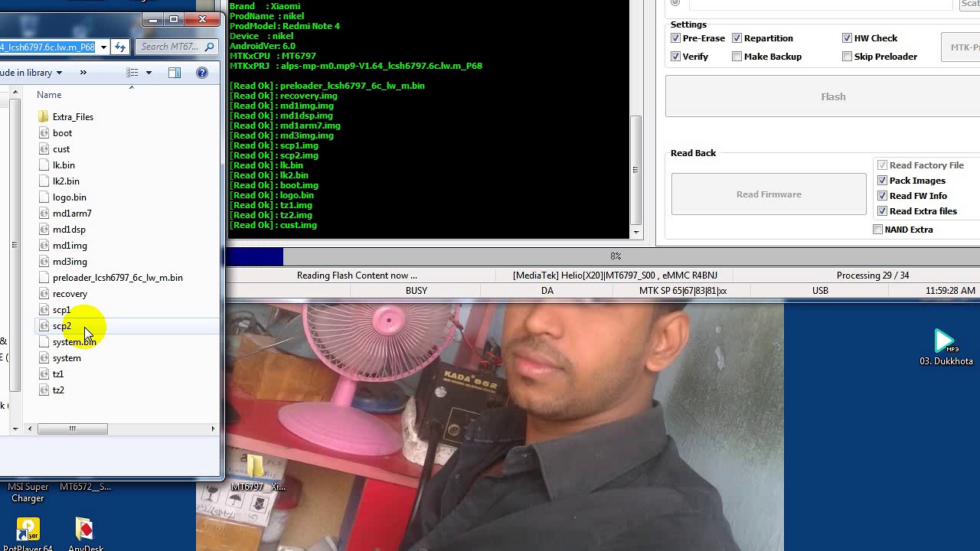
Task: Toggle the Explorer preview pane icon
Action: (x=175, y=73)
